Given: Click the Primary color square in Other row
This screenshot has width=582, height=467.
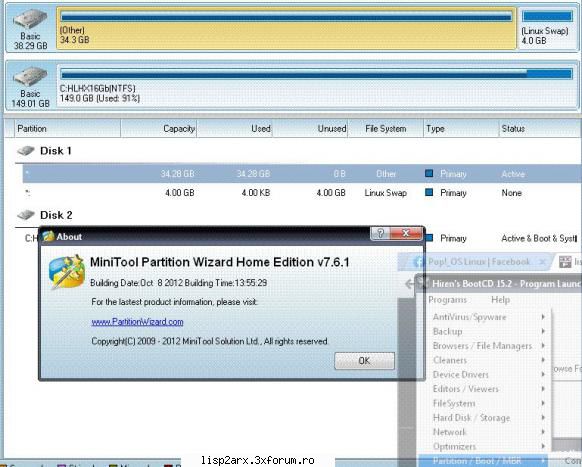Looking at the screenshot, I should 429,173.
